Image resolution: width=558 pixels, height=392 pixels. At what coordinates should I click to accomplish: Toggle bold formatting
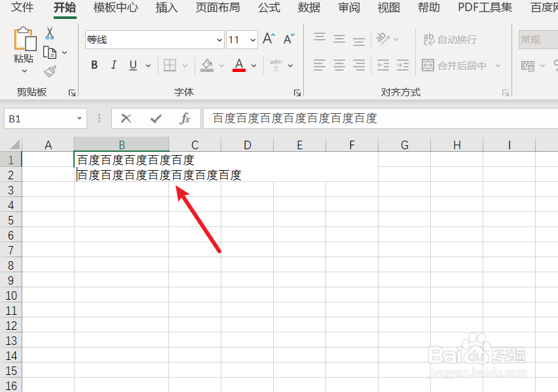(94, 65)
